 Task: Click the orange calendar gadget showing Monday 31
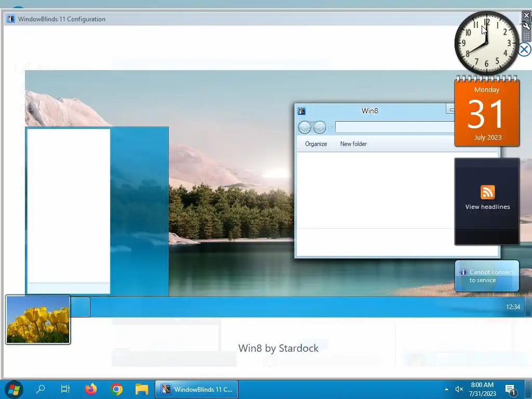[487, 112]
